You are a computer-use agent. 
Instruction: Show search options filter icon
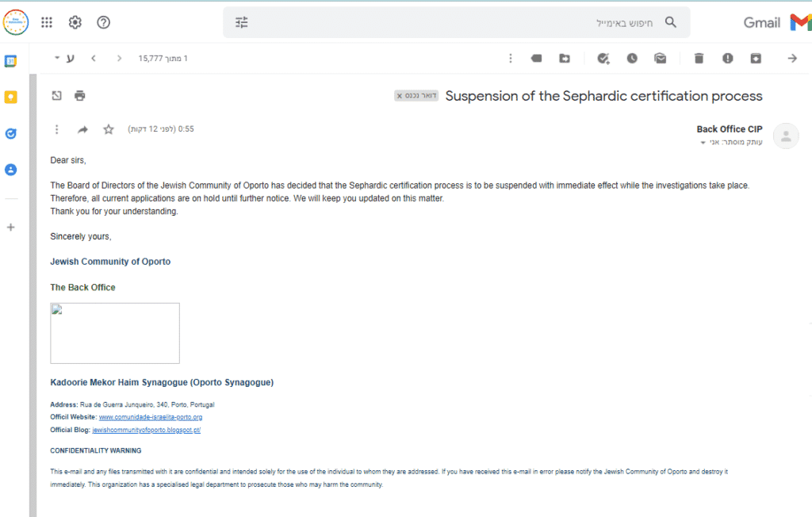pyautogui.click(x=242, y=22)
